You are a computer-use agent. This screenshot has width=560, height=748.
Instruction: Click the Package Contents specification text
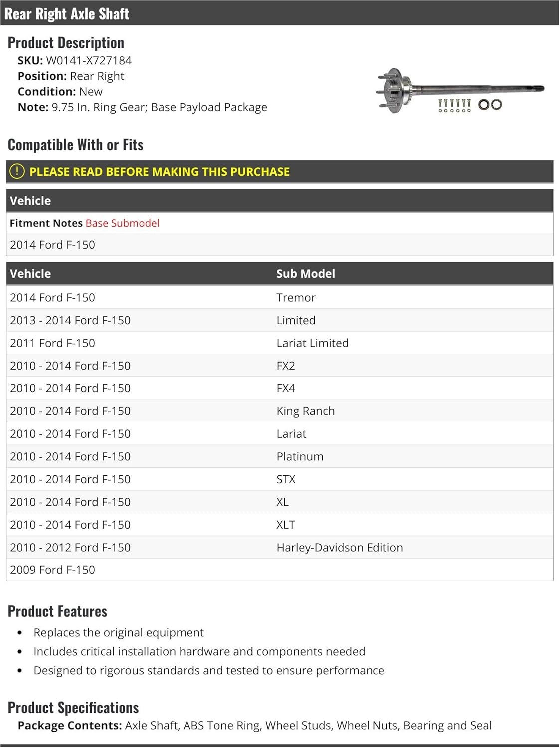[x=255, y=725]
